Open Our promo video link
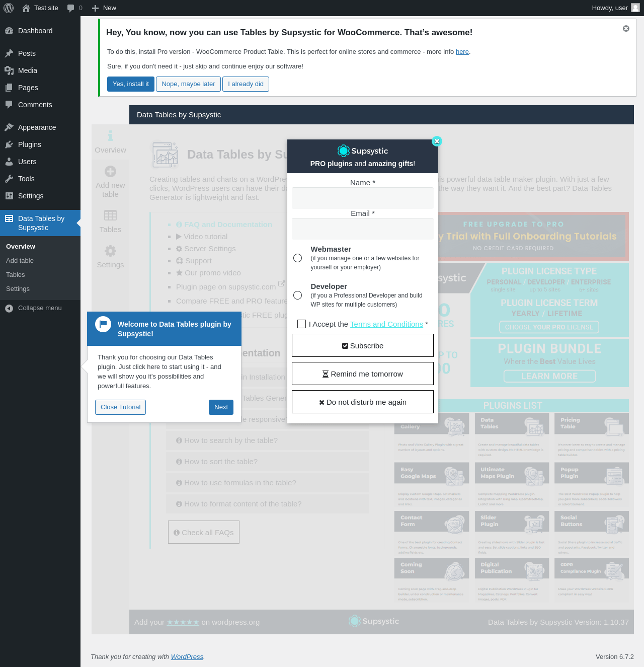Viewport: 644px width, 667px height. coord(208,273)
